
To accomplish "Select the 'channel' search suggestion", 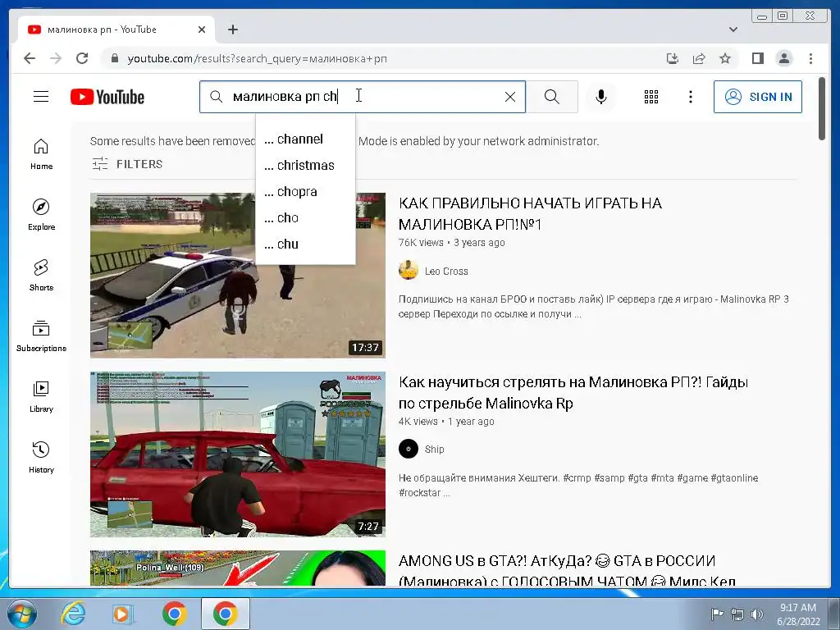I will (305, 139).
